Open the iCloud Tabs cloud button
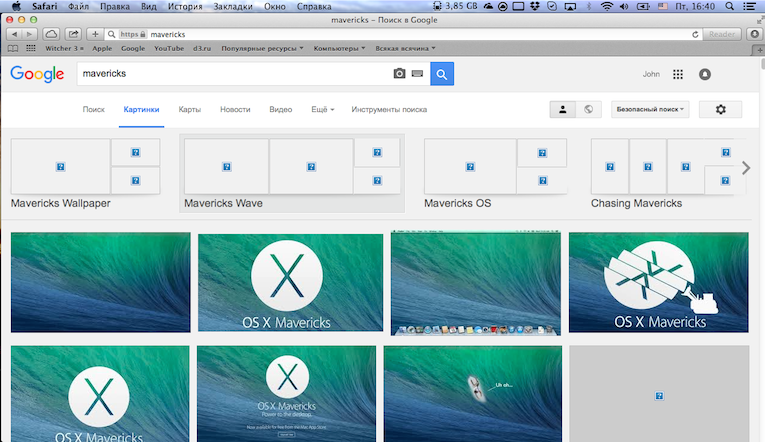765x442 pixels. tap(51, 34)
